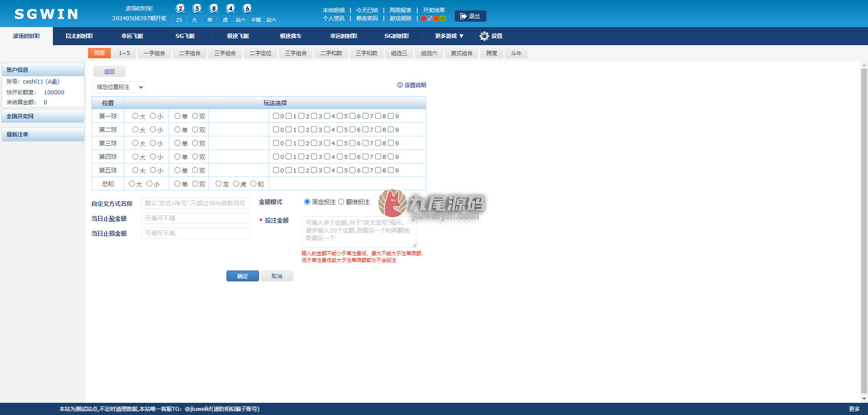Click the last lottery ball showing 6

[x=247, y=9]
